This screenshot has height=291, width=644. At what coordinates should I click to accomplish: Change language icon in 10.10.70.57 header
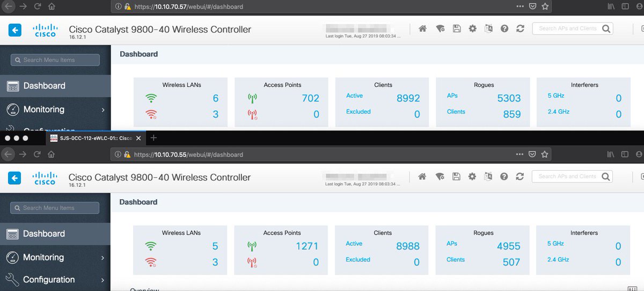click(x=488, y=29)
